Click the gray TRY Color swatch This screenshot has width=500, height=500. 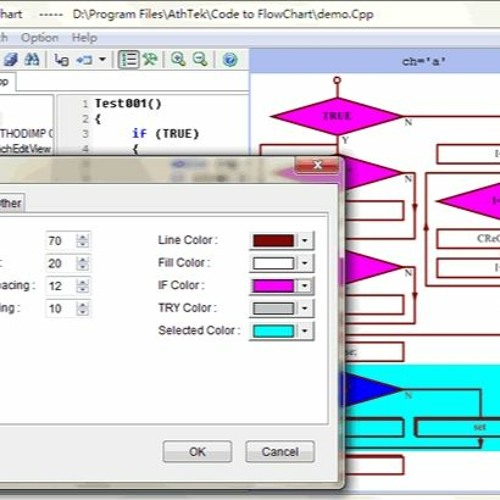(273, 308)
